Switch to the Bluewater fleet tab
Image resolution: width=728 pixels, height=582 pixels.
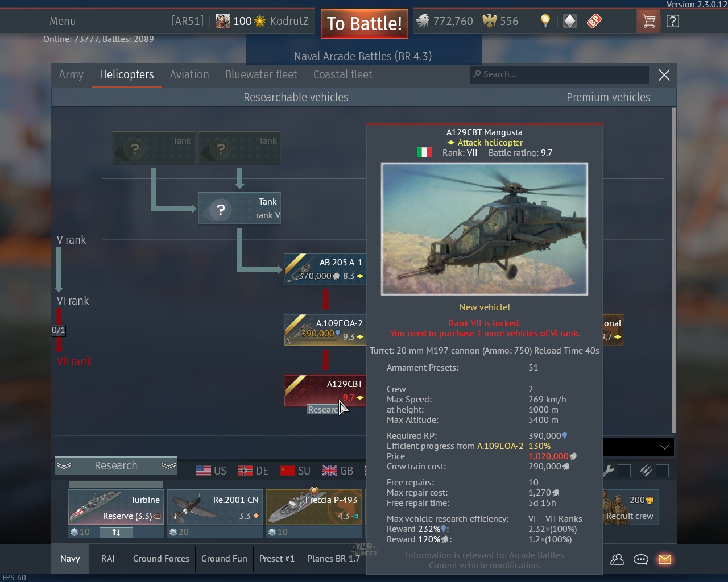point(261,74)
